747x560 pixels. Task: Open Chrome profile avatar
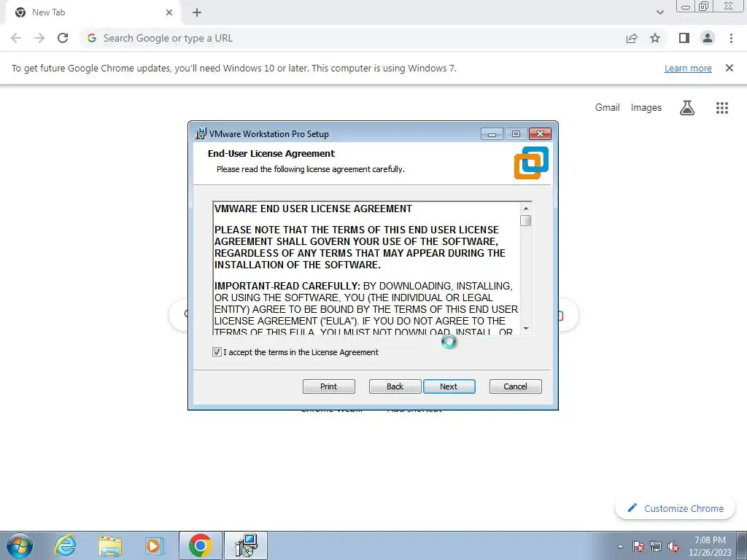[x=708, y=38]
